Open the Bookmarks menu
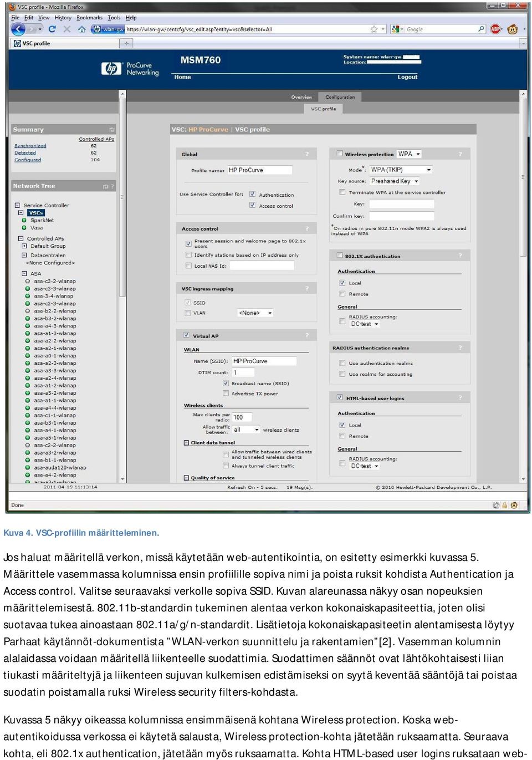 tap(89, 18)
